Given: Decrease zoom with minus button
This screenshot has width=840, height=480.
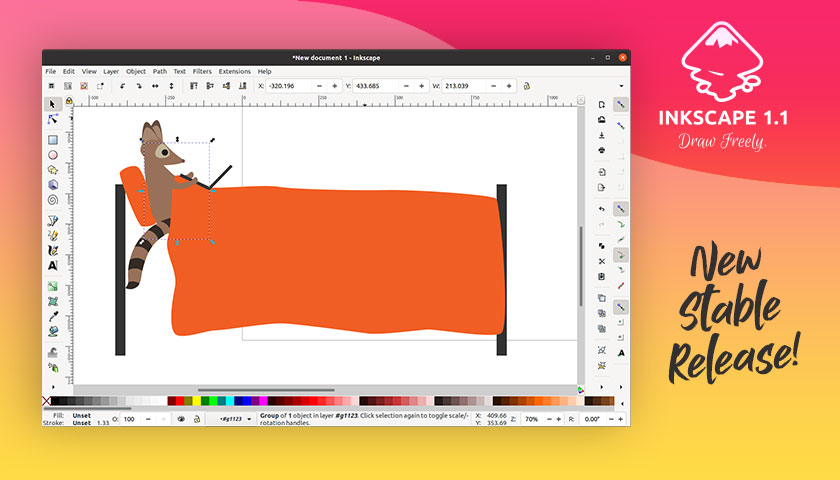Looking at the screenshot, I should (549, 419).
